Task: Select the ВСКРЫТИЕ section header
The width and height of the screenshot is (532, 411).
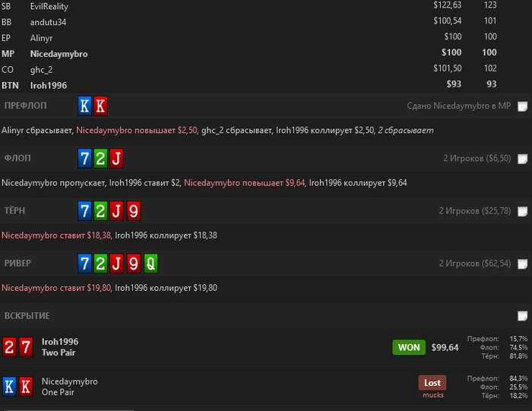Action: (x=27, y=316)
